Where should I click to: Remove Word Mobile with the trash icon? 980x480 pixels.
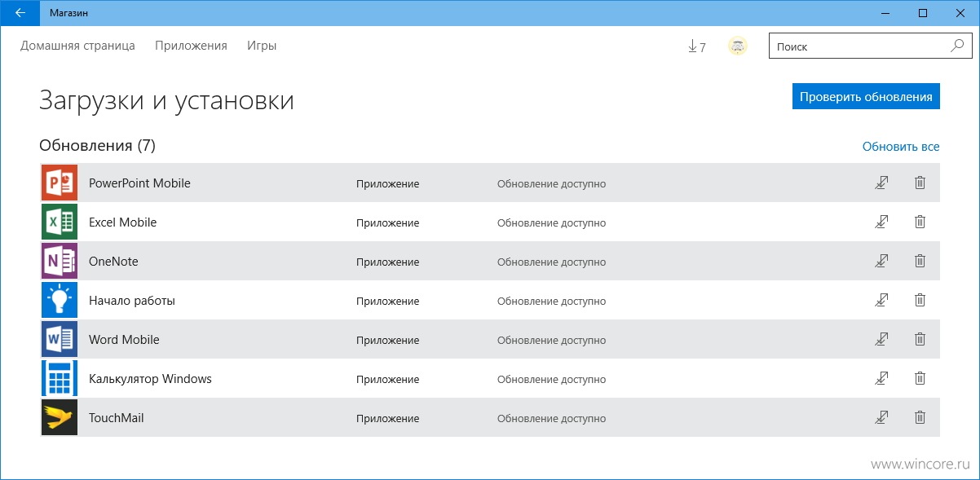point(920,340)
